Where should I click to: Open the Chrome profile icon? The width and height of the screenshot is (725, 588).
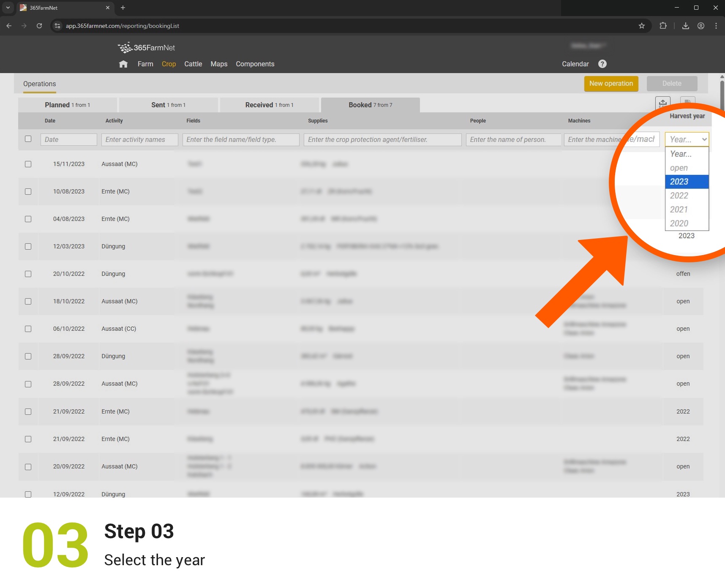click(x=700, y=26)
